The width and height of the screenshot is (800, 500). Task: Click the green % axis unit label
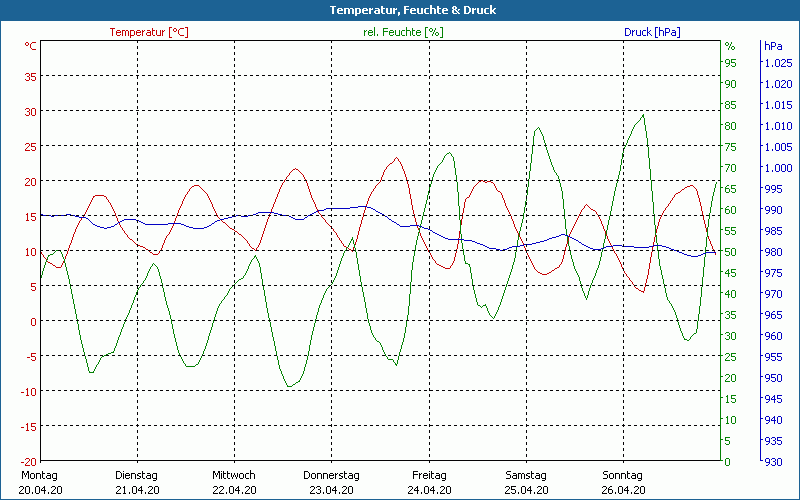[x=729, y=46]
